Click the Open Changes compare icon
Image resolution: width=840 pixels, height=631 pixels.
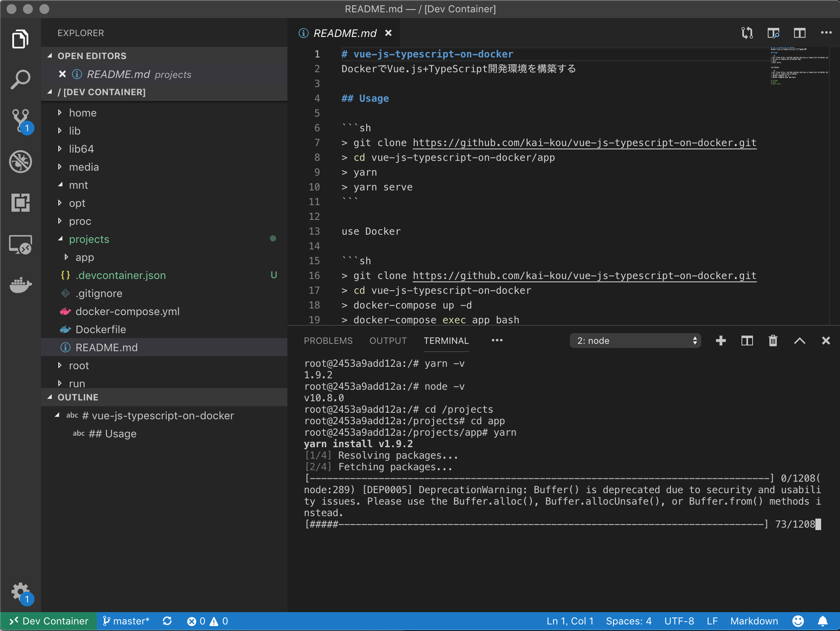[747, 33]
